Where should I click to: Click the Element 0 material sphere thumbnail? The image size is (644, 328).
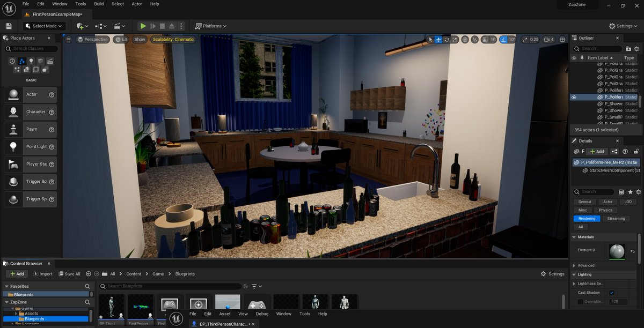pos(617,251)
